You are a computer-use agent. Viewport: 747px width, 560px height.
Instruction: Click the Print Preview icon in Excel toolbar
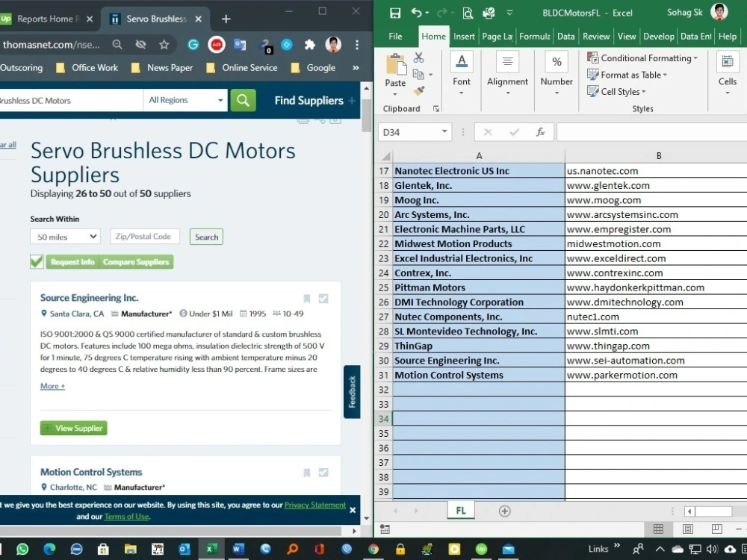coord(468,13)
